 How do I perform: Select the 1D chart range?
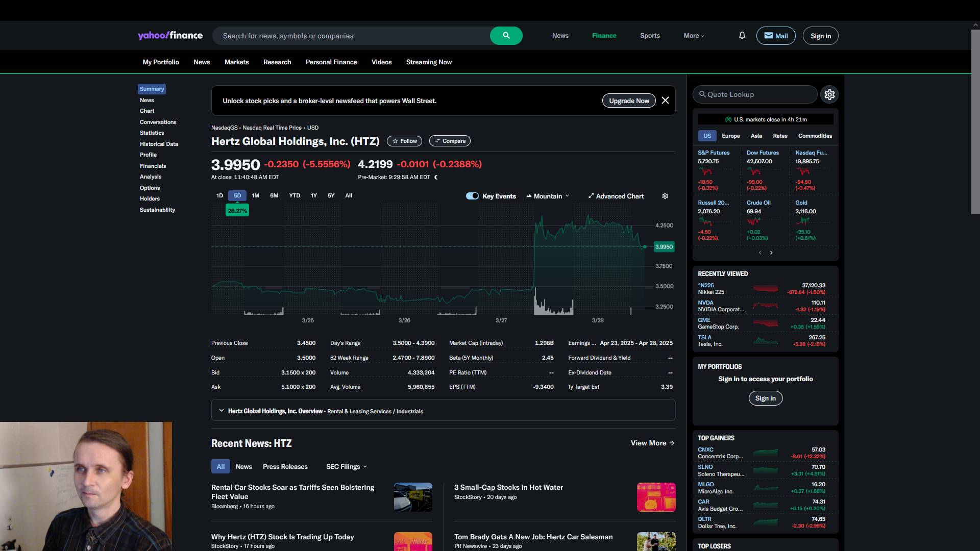[x=219, y=195]
